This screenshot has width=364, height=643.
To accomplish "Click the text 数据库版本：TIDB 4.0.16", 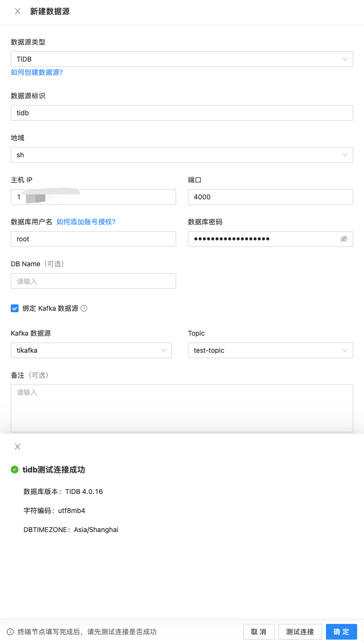I will click(x=63, y=492).
